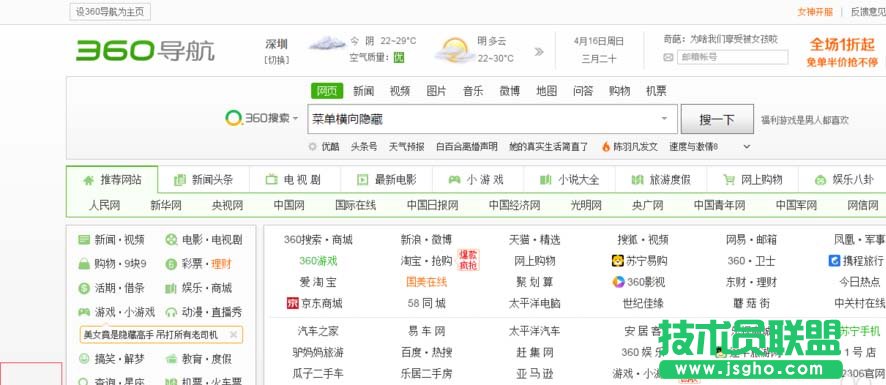Click the 游戏·小游戏 gamepad icon

pyautogui.click(x=84, y=312)
